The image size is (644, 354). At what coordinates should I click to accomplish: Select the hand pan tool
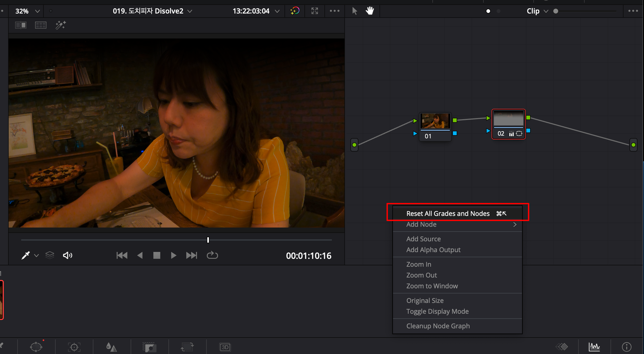[370, 11]
